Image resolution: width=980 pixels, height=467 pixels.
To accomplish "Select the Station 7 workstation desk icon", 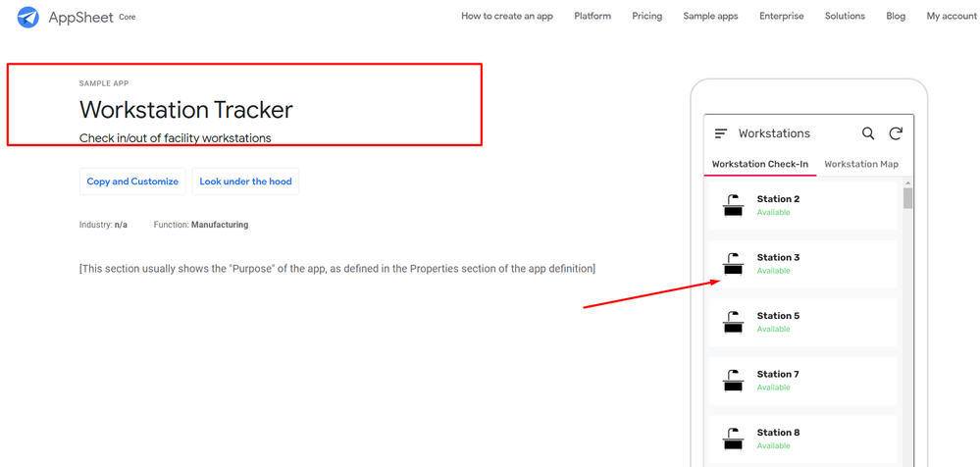I will tap(733, 381).
